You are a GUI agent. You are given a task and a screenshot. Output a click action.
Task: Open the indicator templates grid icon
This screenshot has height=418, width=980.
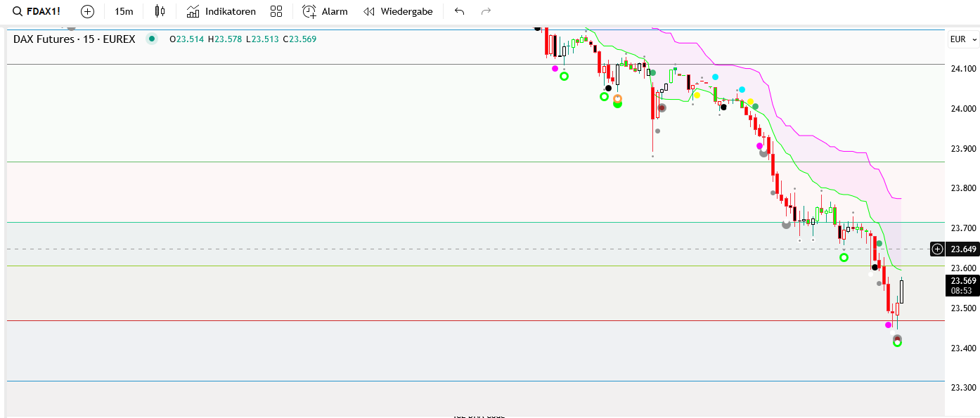click(x=276, y=11)
